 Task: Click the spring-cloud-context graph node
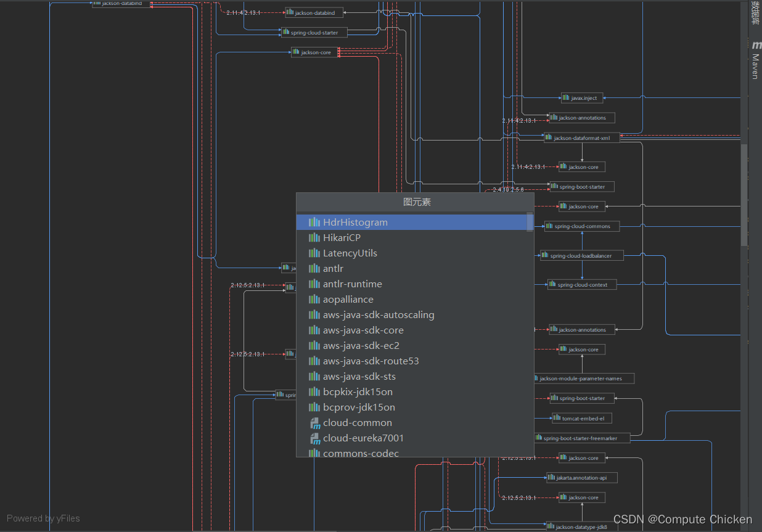click(580, 284)
